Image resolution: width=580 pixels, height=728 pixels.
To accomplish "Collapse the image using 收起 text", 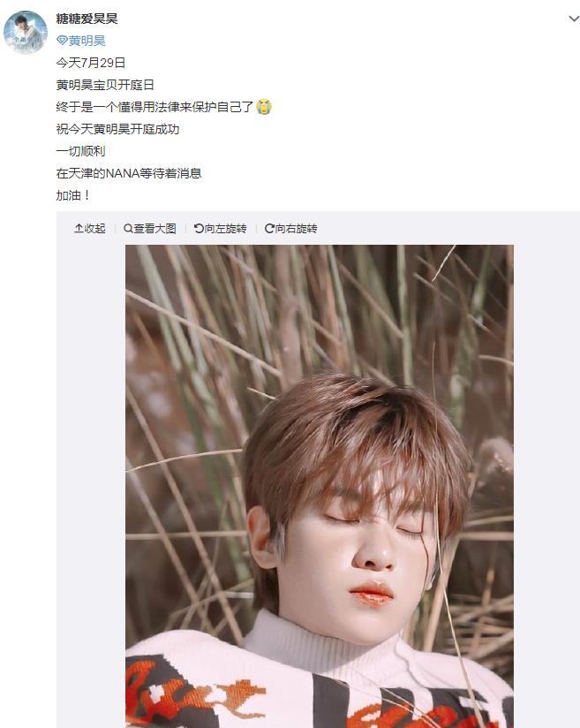I will [94, 229].
